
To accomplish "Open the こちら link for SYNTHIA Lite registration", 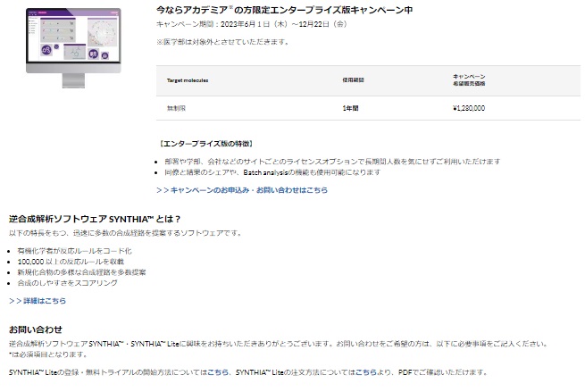I will [x=218, y=372].
